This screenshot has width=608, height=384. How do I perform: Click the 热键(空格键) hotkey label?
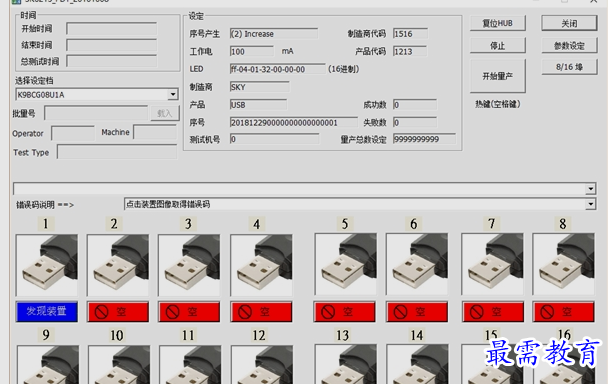point(497,104)
